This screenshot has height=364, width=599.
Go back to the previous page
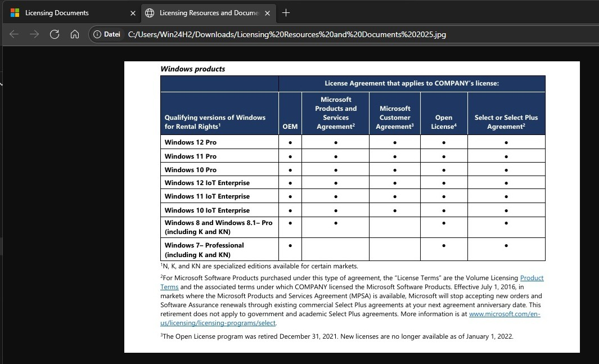14,34
